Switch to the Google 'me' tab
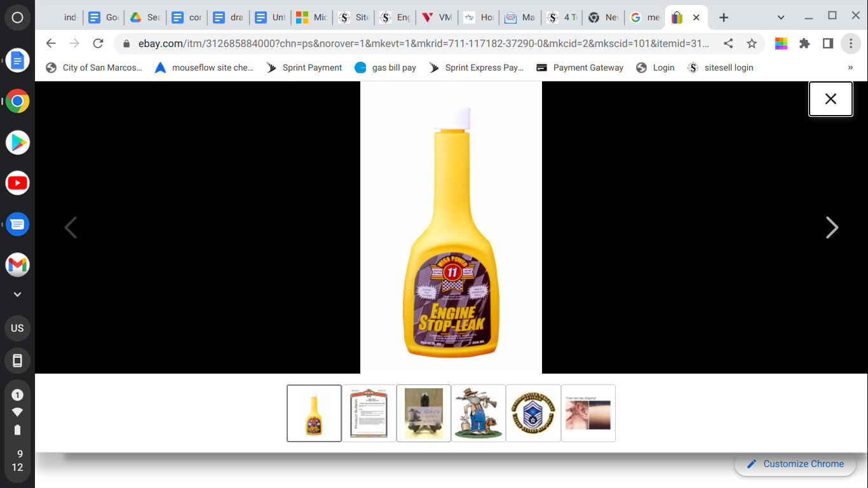This screenshot has height=488, width=868. click(645, 18)
